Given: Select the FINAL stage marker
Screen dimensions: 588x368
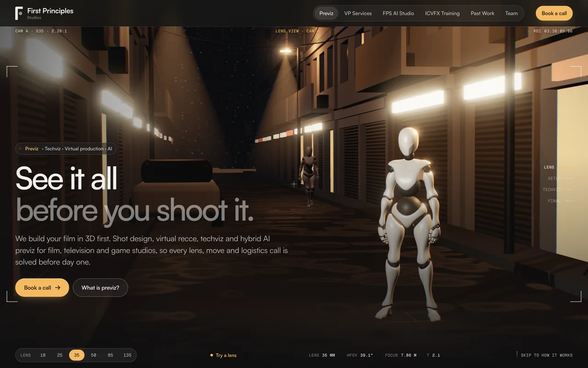Looking at the screenshot, I should coord(560,201).
